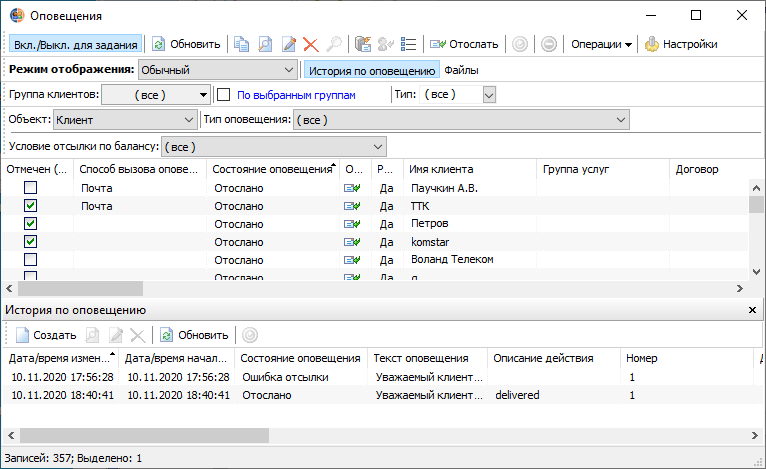Viewport: 766px width, 469px height.
Task: Click the history table horizontal scrollbar thumb
Action: click(144, 435)
